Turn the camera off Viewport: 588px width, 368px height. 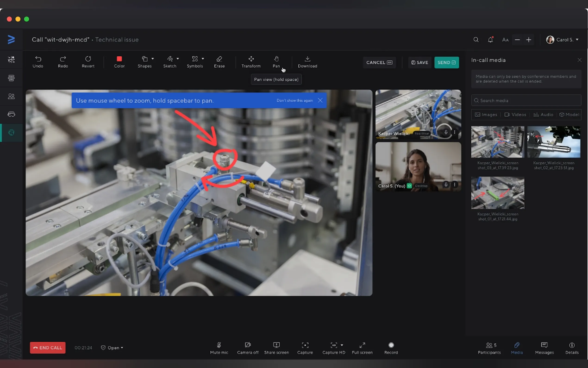(x=247, y=345)
